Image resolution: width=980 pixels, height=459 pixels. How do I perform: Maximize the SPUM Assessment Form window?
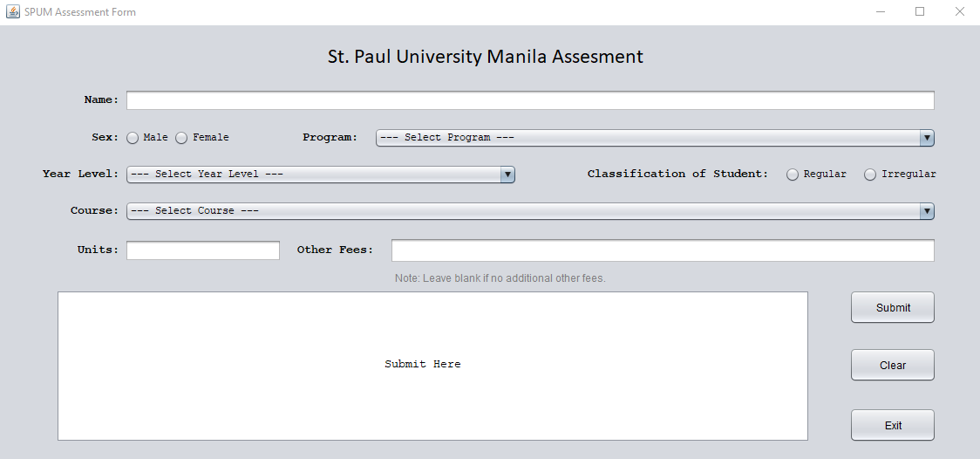pos(919,12)
